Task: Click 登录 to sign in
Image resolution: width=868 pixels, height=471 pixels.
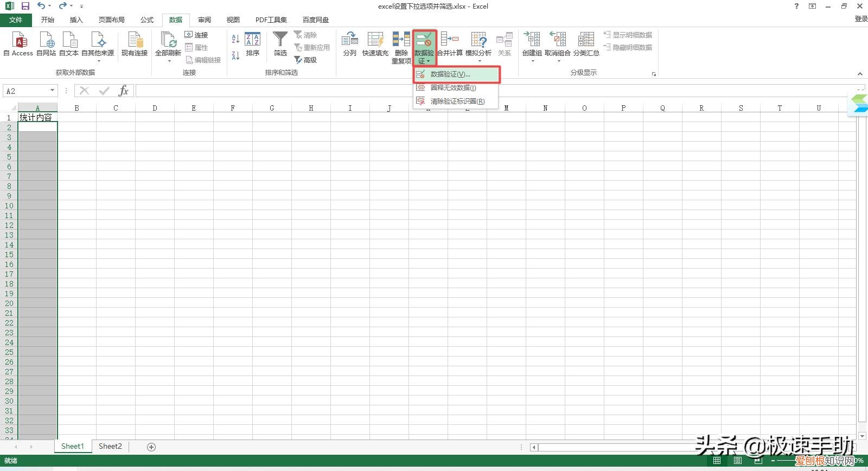Action: 861,19
